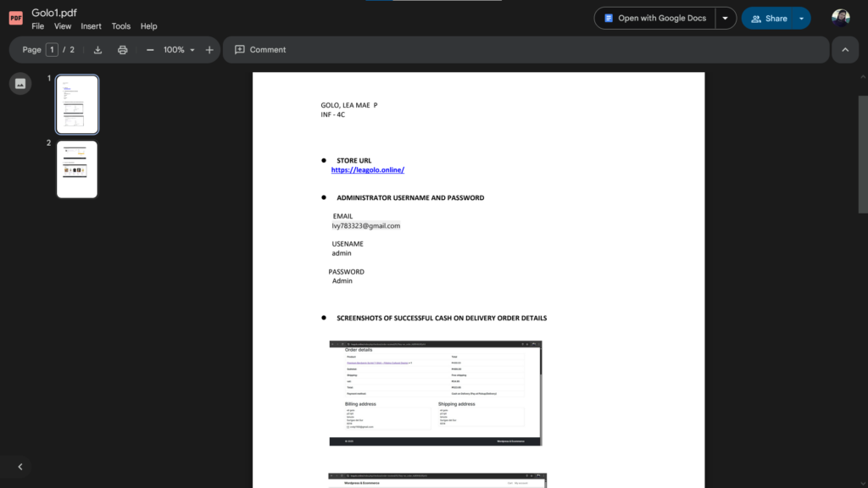
Task: Toggle the thumbnail sidebar view icon
Action: pos(20,83)
